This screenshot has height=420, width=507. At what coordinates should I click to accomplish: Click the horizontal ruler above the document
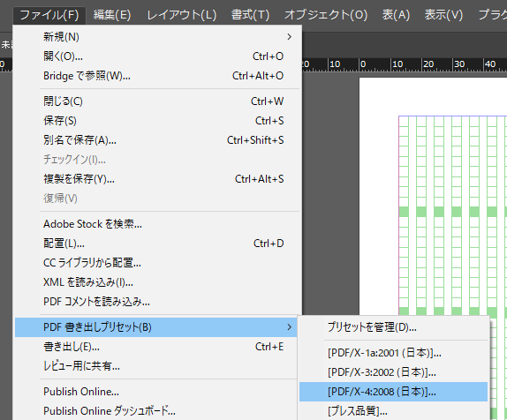pyautogui.click(x=405, y=64)
